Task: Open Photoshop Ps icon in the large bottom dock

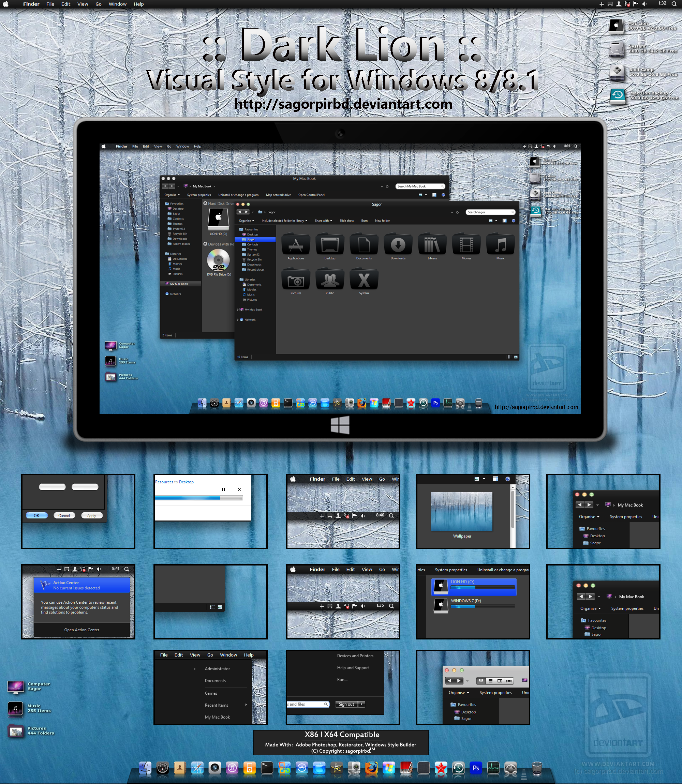Action: [476, 768]
